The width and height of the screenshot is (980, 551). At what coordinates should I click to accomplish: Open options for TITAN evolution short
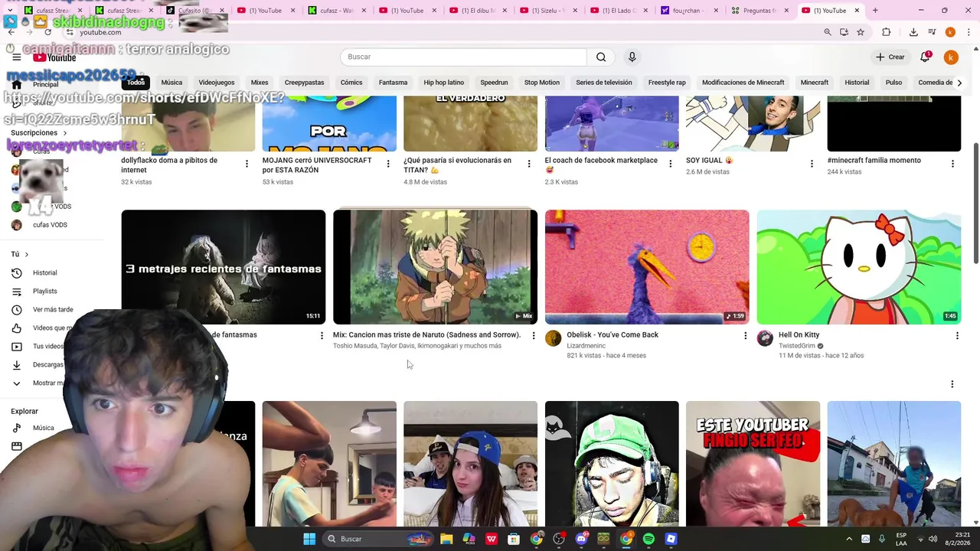click(x=529, y=164)
